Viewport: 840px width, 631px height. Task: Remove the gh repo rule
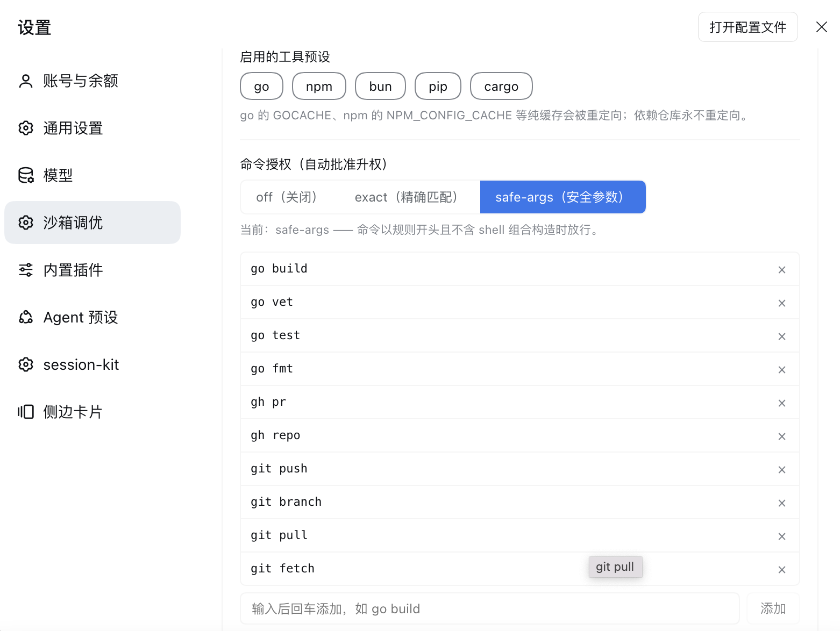pos(782,436)
